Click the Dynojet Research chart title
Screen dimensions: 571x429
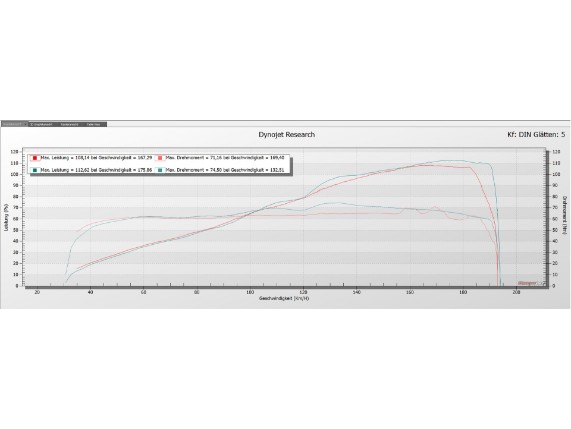(287, 134)
